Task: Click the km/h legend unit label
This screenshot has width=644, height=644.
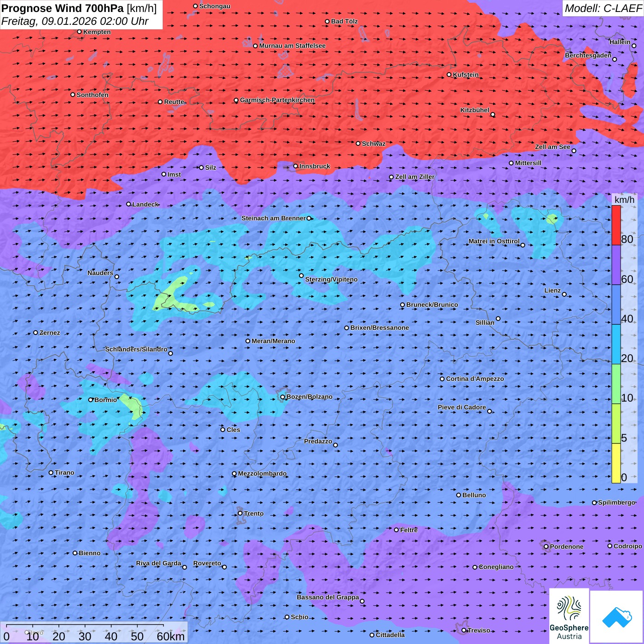Action: (624, 200)
